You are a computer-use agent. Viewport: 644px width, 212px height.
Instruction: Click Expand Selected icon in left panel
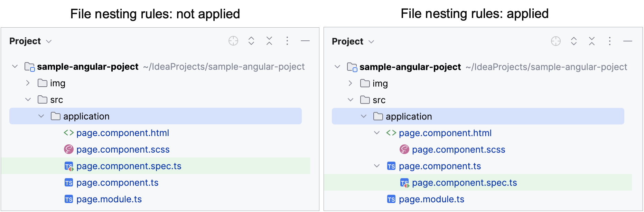tap(251, 41)
